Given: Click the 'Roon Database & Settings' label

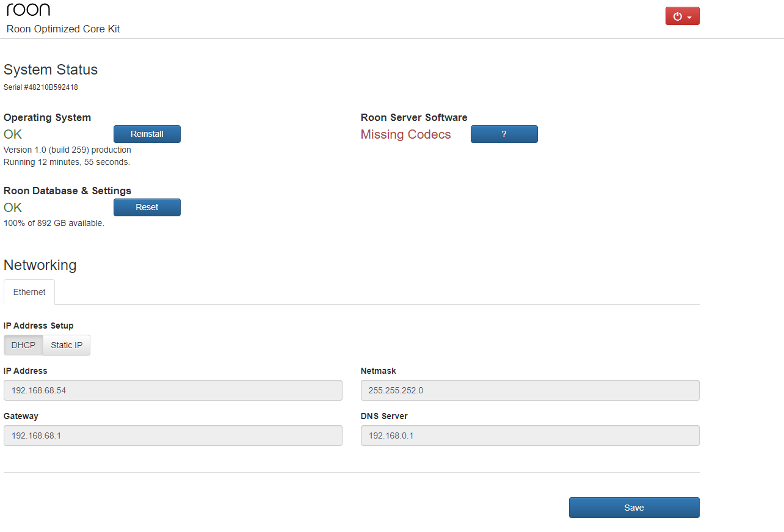Looking at the screenshot, I should pos(67,191).
